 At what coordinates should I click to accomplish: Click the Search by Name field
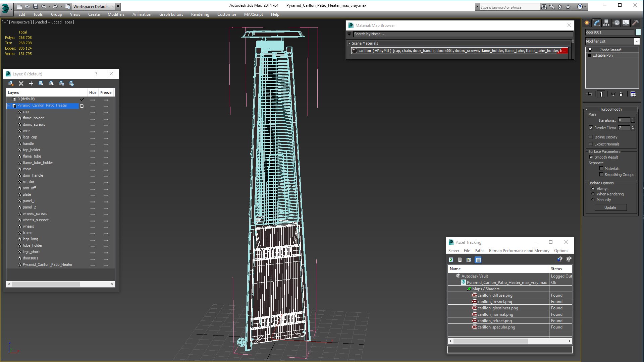[463, 34]
